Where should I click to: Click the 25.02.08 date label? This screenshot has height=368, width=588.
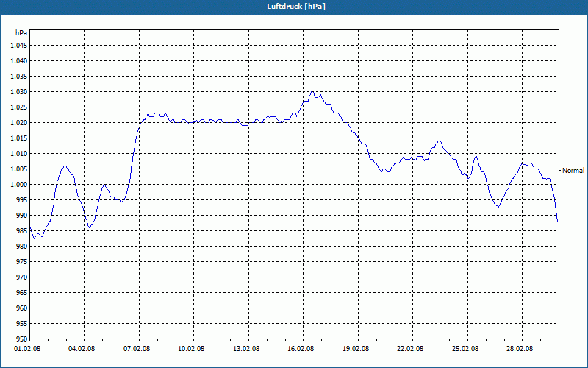[465, 349]
